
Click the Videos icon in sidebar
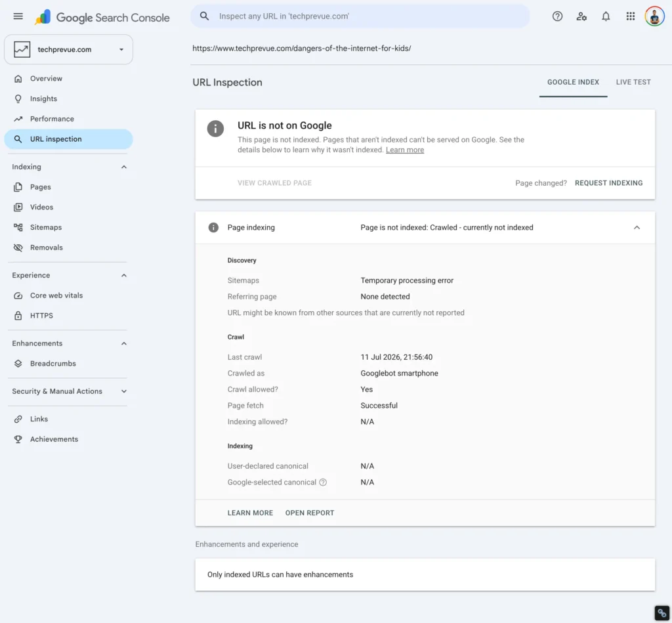tap(18, 207)
